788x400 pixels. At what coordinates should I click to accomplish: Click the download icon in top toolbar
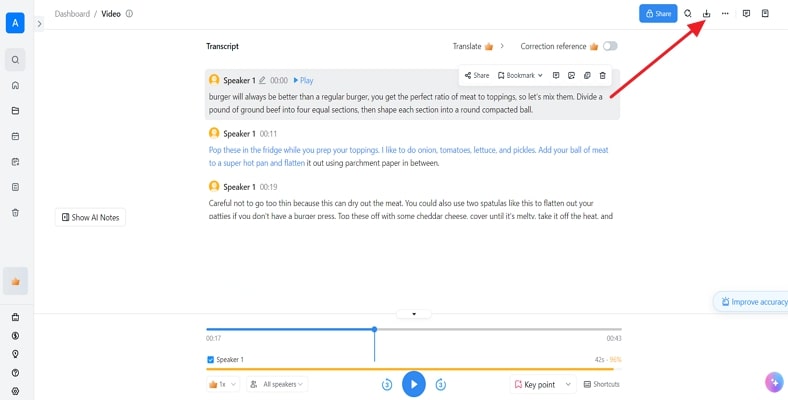click(706, 14)
